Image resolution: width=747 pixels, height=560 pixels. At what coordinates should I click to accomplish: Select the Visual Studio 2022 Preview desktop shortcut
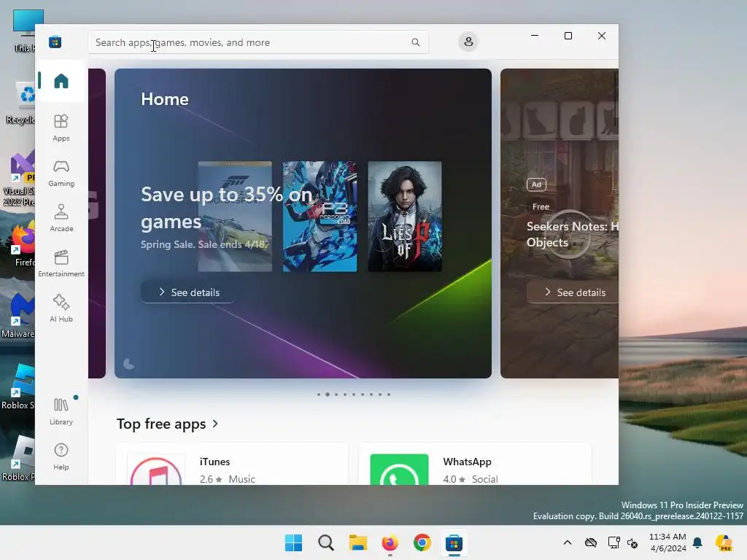pyautogui.click(x=18, y=179)
